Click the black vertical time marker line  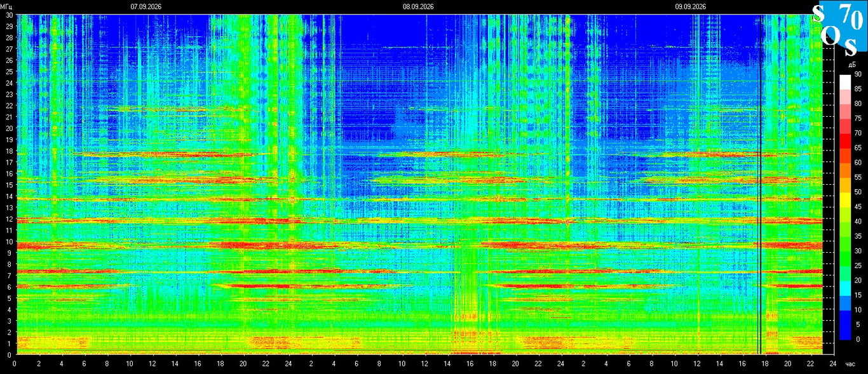760,184
